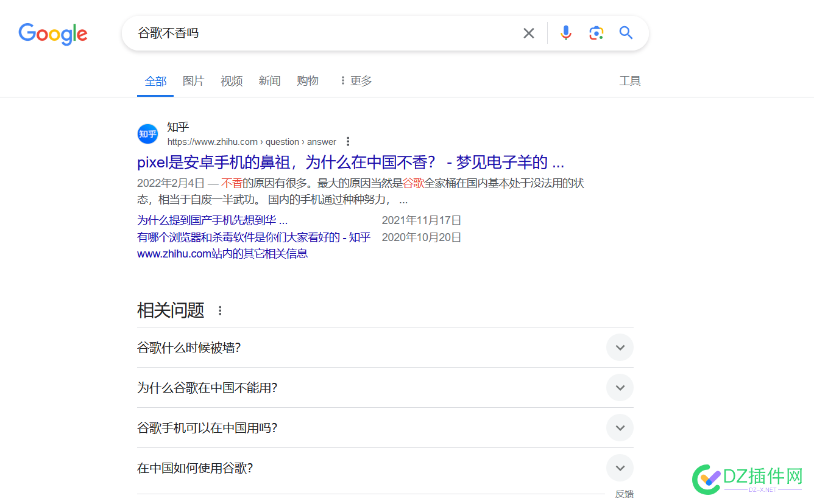This screenshot has width=814, height=504.
Task: Start voice search with microphone icon
Action: coord(566,33)
